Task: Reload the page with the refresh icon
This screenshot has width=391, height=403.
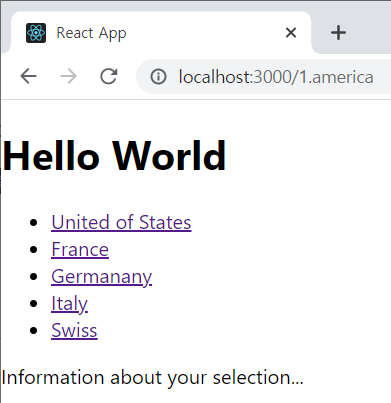Action: coord(109,76)
